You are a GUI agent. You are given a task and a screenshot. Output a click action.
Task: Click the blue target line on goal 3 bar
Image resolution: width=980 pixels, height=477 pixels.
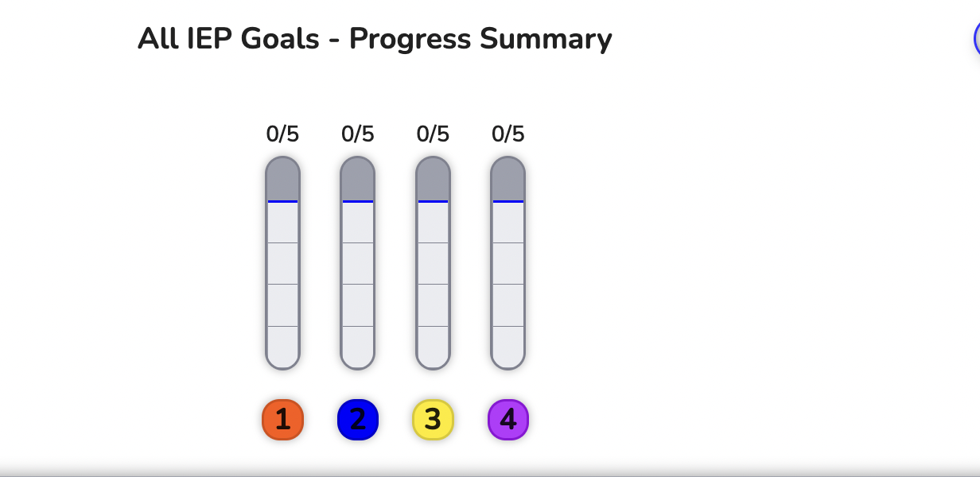coord(433,202)
